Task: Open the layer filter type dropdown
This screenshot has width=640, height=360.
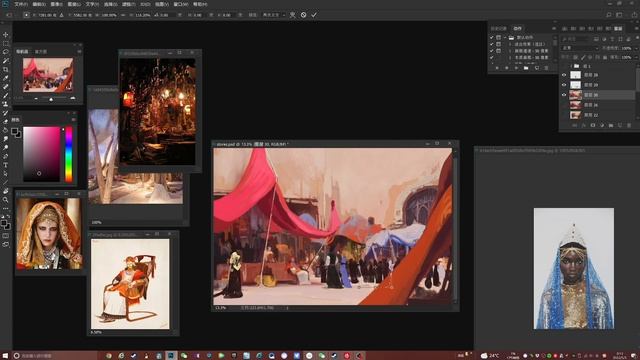Action: [575, 39]
